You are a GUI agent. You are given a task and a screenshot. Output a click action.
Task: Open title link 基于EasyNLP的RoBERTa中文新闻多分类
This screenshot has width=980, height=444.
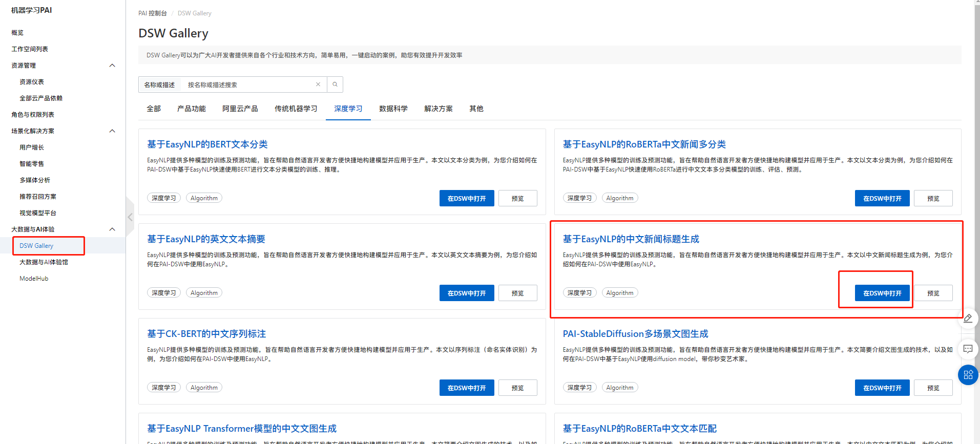(644, 144)
